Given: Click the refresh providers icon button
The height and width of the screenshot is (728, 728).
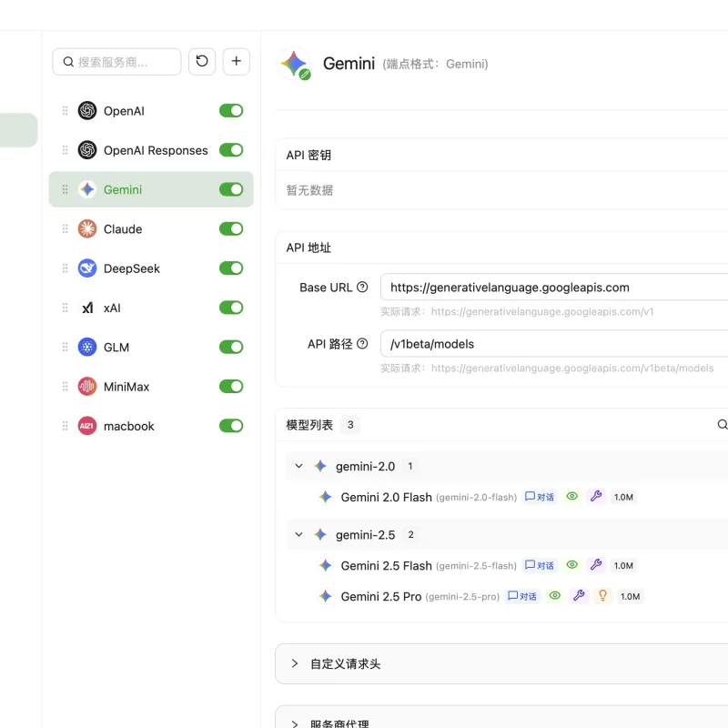Looking at the screenshot, I should pos(202,61).
